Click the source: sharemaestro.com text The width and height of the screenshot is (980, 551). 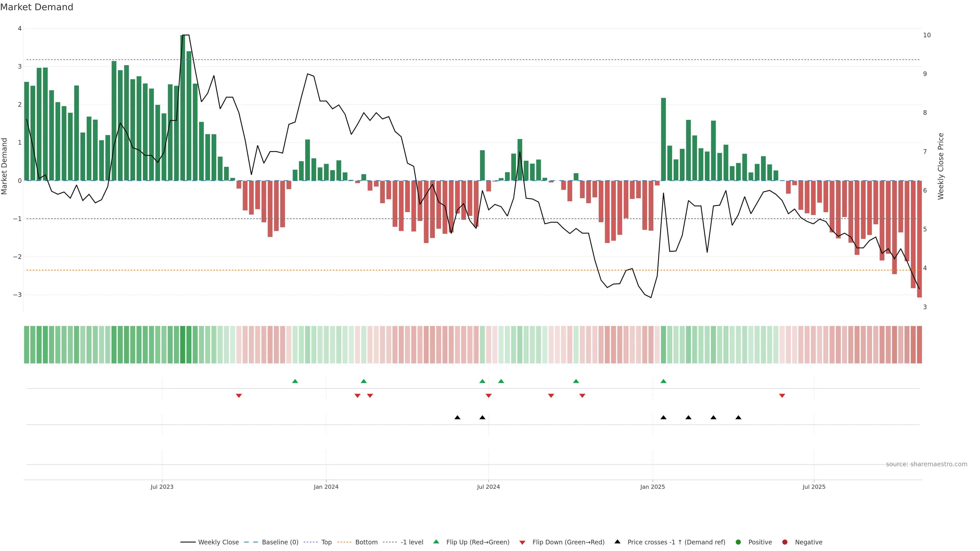click(x=926, y=464)
